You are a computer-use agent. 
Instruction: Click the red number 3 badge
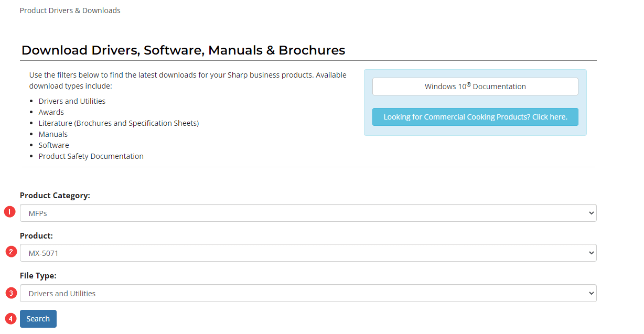[x=10, y=293]
